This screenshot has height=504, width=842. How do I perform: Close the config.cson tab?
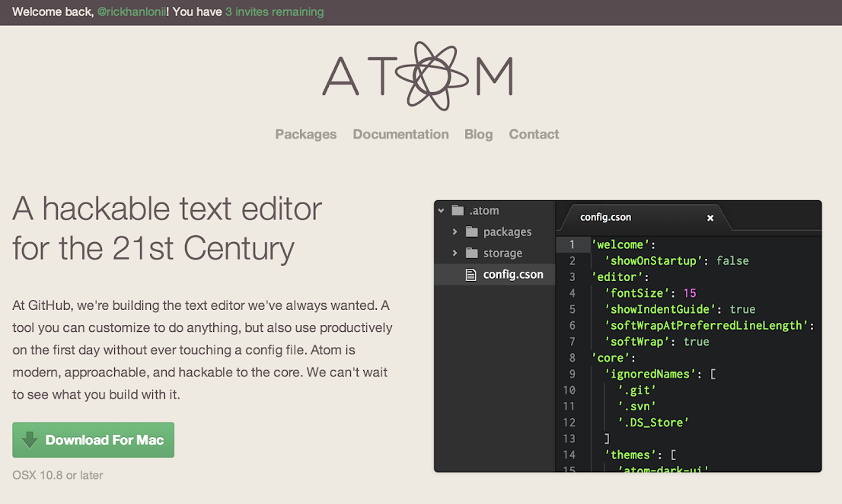pyautogui.click(x=710, y=218)
